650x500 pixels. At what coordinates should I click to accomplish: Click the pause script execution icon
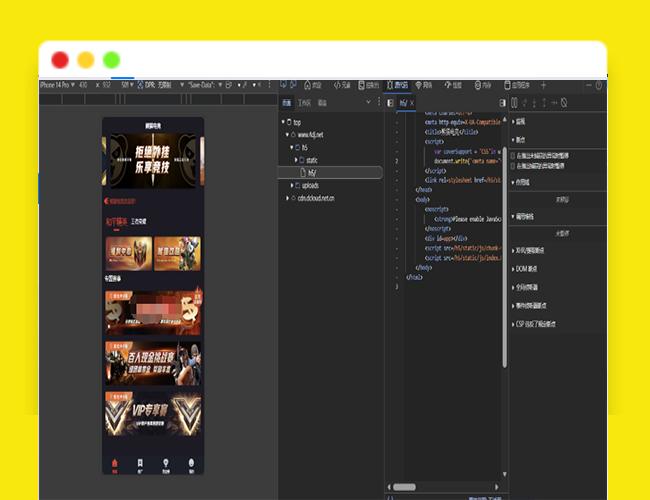coord(514,103)
